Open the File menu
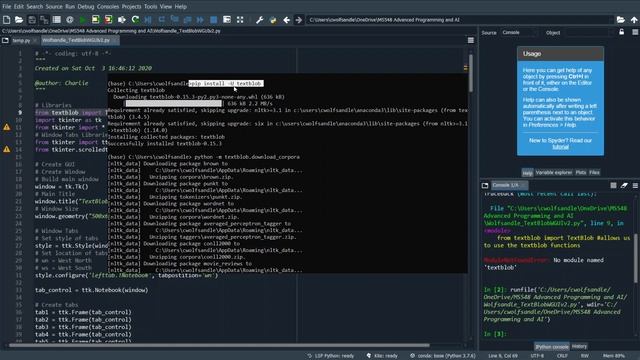This screenshot has width=640, height=360. [7, 7]
